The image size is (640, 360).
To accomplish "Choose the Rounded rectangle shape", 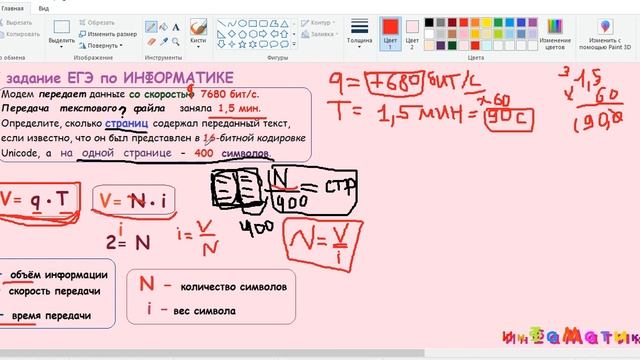I will click(x=264, y=24).
